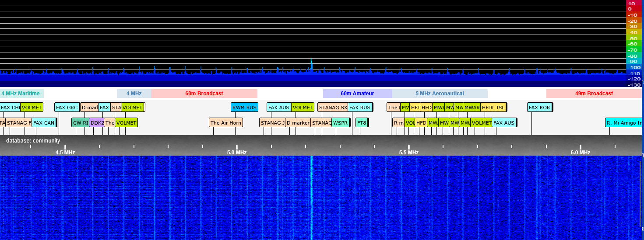Select the purple DDK2 label
Viewport: 644px width, 240px height.
tap(97, 123)
